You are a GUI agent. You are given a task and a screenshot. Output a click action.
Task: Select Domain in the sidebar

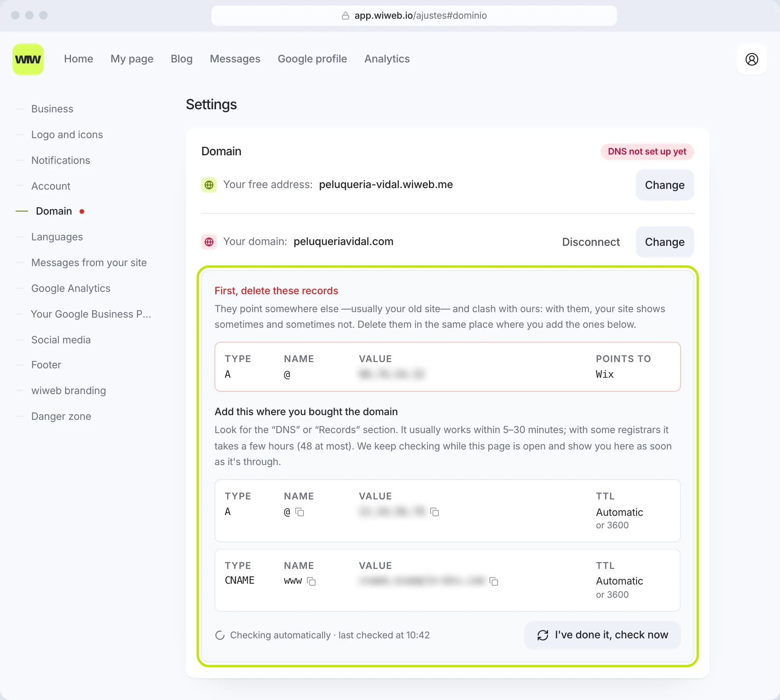[54, 211]
